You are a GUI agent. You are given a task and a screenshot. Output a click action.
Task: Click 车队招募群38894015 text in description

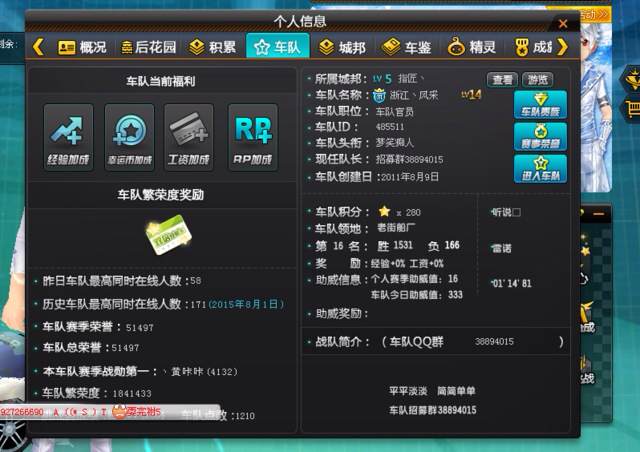pyautogui.click(x=432, y=410)
